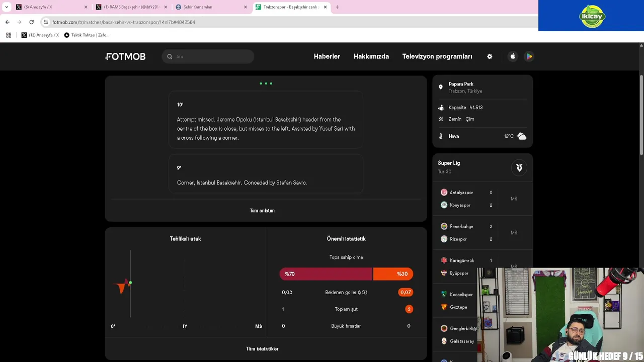
Task: Close the Trabzonspor - Başakşehir tab
Action: (x=325, y=7)
